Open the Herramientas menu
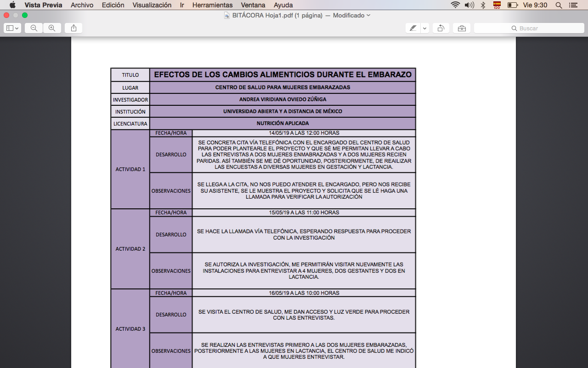The width and height of the screenshot is (588, 368). pos(212,5)
